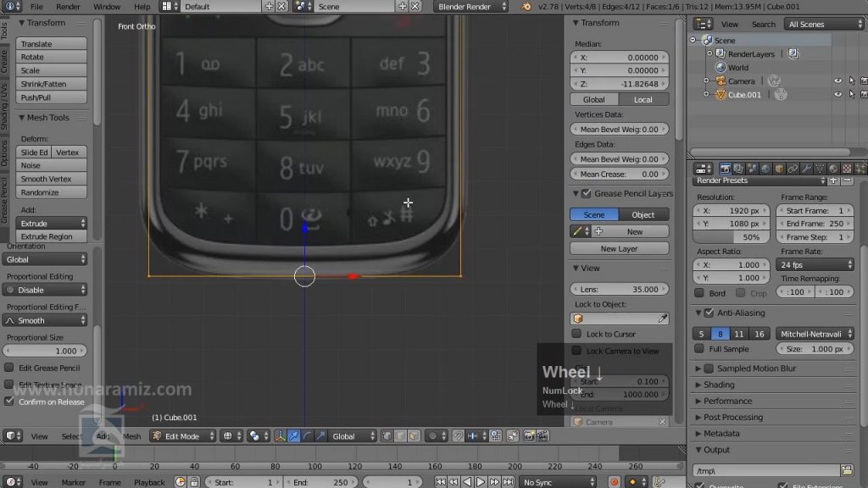Open the Help menu
868x488 pixels.
tap(142, 7)
